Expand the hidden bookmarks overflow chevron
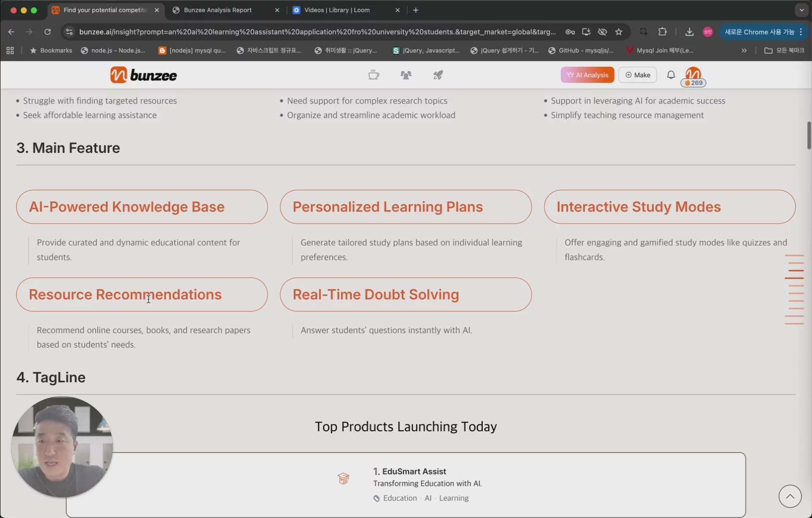The height and width of the screenshot is (518, 812). (744, 50)
